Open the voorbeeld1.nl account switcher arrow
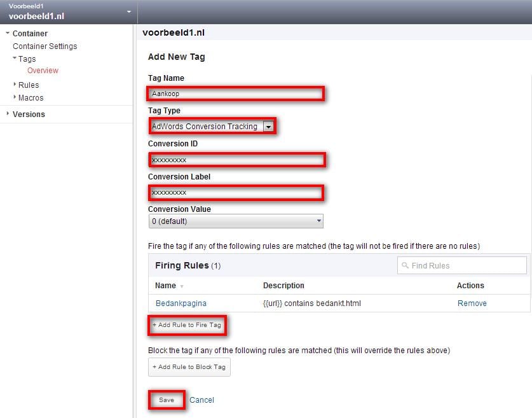 pyautogui.click(x=129, y=12)
